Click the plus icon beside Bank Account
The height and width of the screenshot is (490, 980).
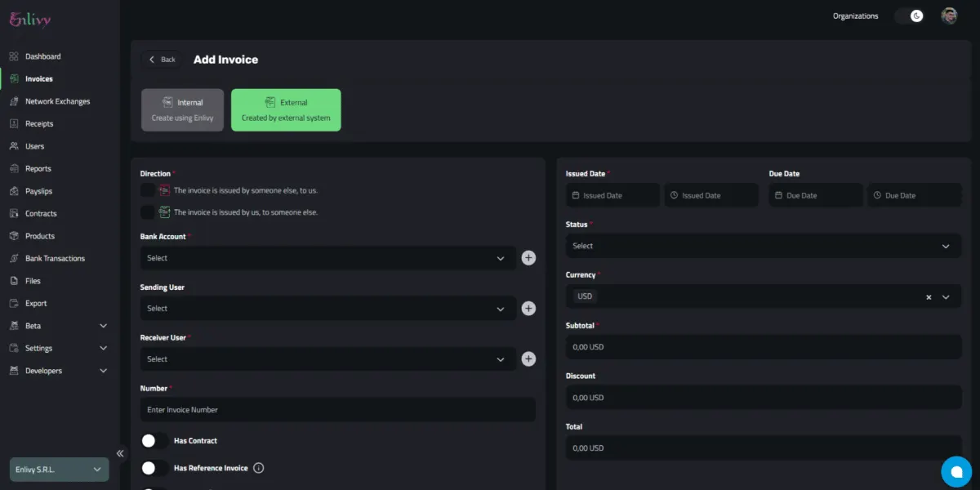click(528, 258)
